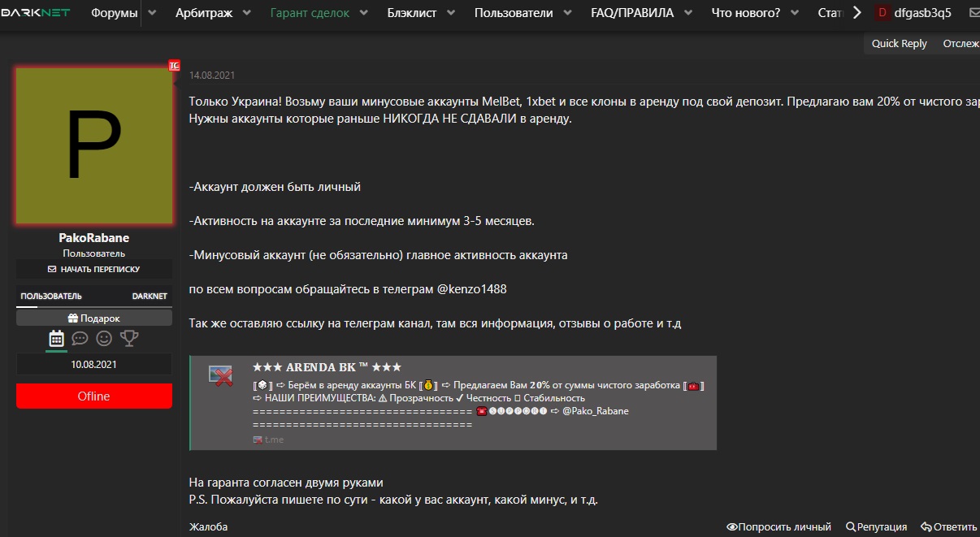The height and width of the screenshot is (537, 980).
Task: Expand the FAQ/ПРАВИЛА dropdown arrow
Action: [x=688, y=13]
